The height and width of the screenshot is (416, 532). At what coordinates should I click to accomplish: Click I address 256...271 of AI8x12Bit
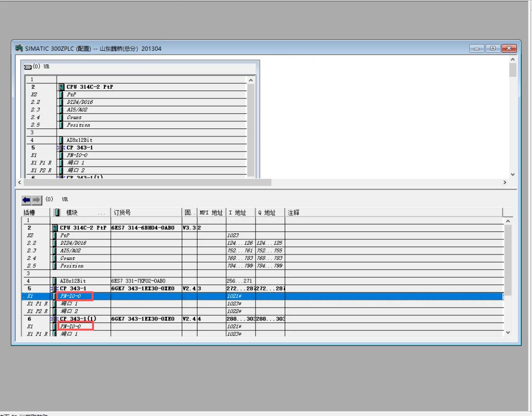pyautogui.click(x=239, y=281)
